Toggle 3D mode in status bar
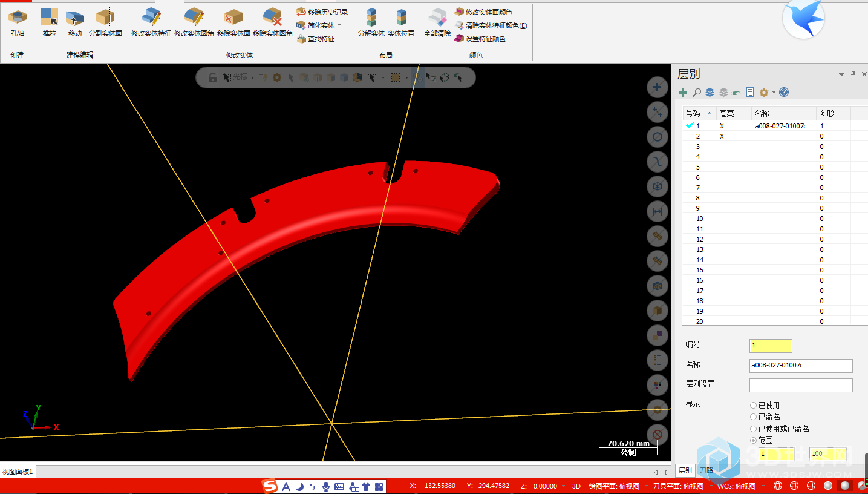The height and width of the screenshot is (494, 868). 576,486
